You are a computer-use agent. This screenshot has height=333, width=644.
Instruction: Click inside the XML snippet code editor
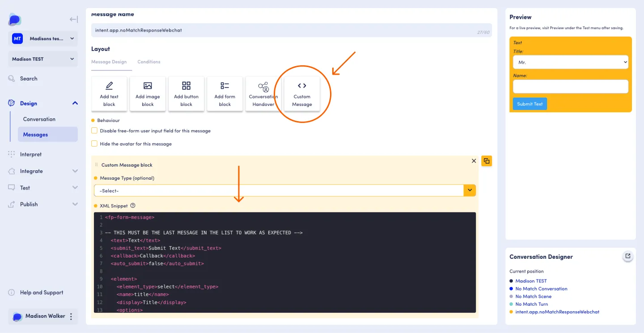click(x=285, y=262)
